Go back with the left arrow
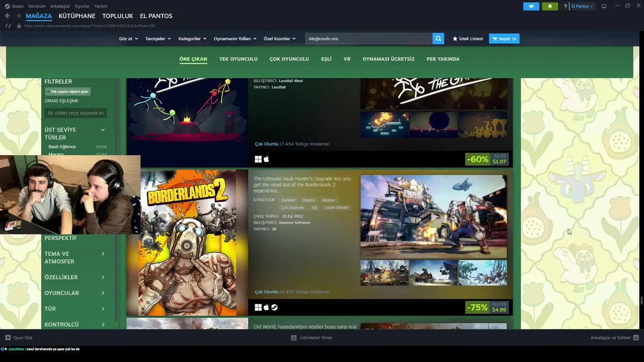Screen dimensions: 644x362 point(8,16)
